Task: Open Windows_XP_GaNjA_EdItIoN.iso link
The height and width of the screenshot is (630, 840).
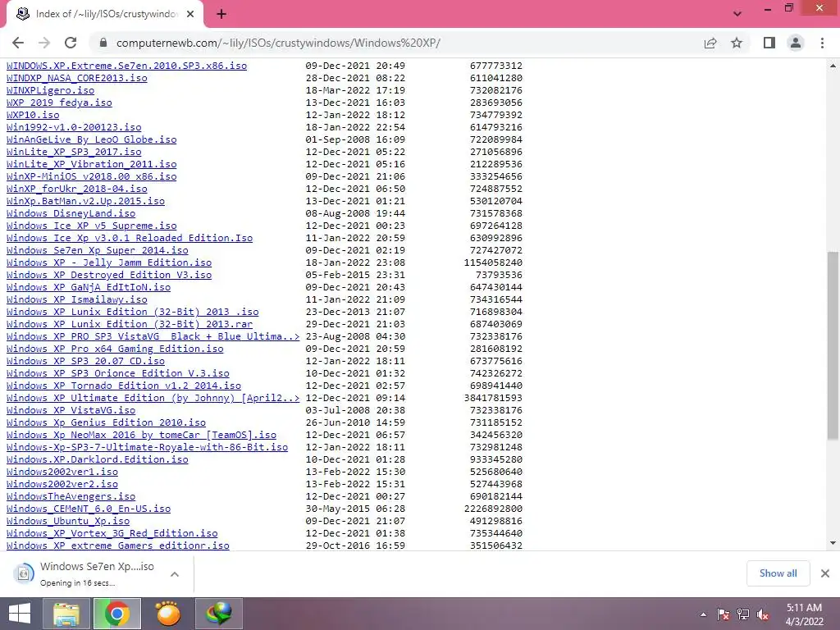Action: coord(89,288)
